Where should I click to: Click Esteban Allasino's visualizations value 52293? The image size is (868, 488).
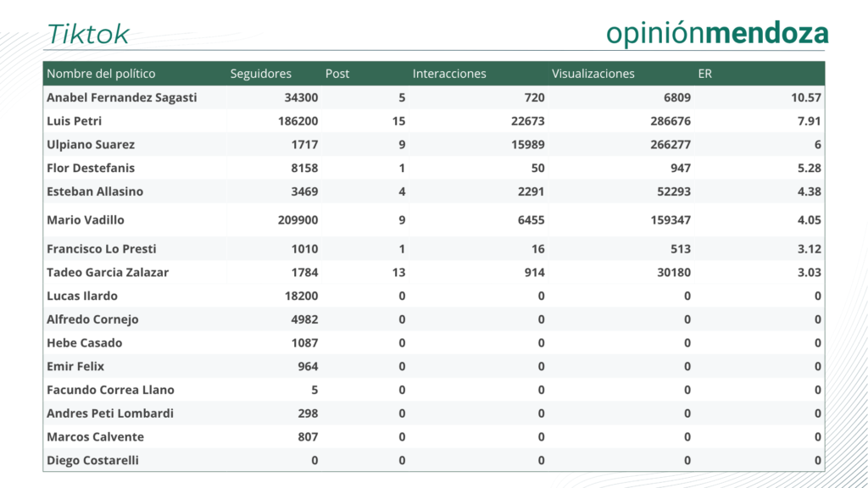tap(669, 191)
